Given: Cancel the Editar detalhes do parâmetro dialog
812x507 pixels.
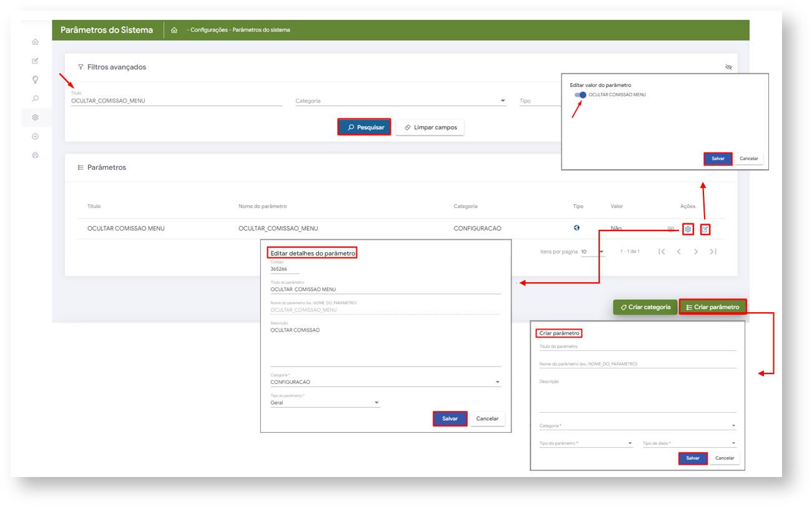Looking at the screenshot, I should pyautogui.click(x=487, y=419).
